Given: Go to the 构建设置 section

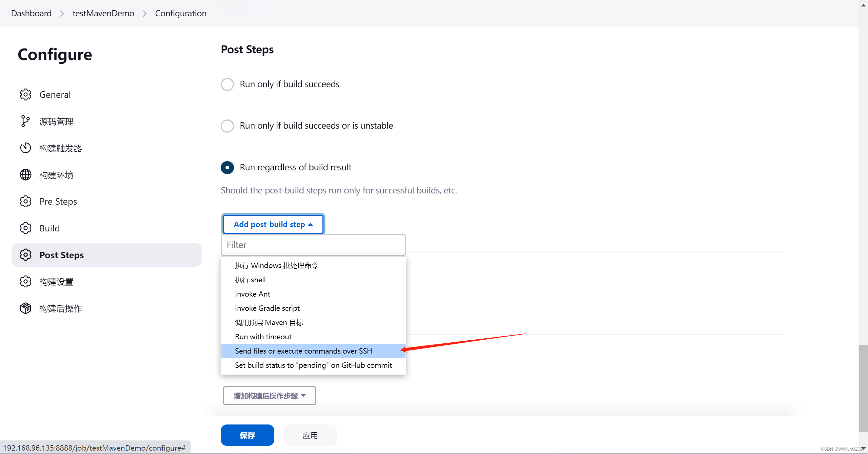Looking at the screenshot, I should tap(106, 282).
